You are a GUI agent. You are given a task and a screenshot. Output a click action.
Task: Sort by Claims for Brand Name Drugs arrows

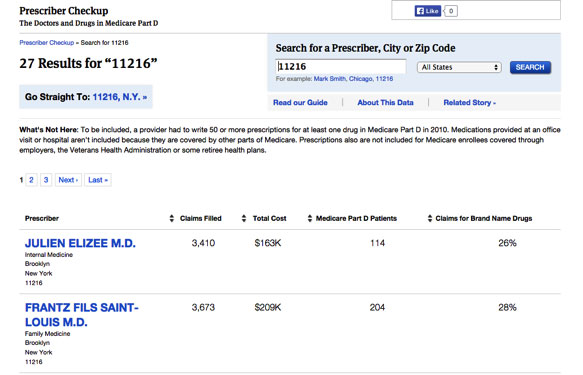(x=430, y=219)
